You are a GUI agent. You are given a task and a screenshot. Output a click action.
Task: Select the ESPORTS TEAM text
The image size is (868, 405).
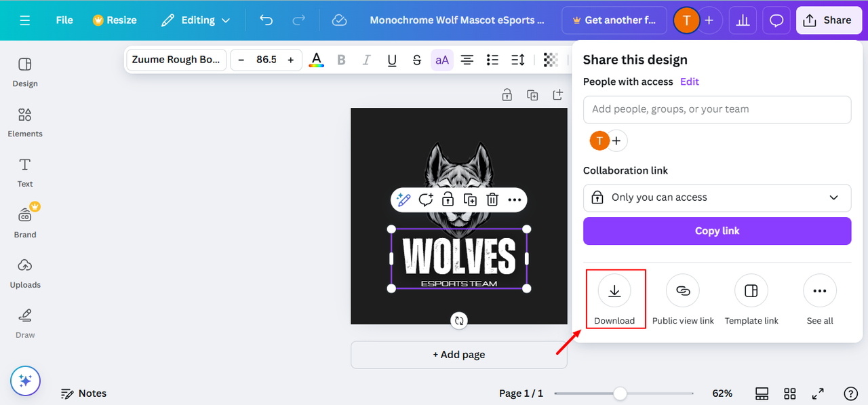tap(459, 284)
